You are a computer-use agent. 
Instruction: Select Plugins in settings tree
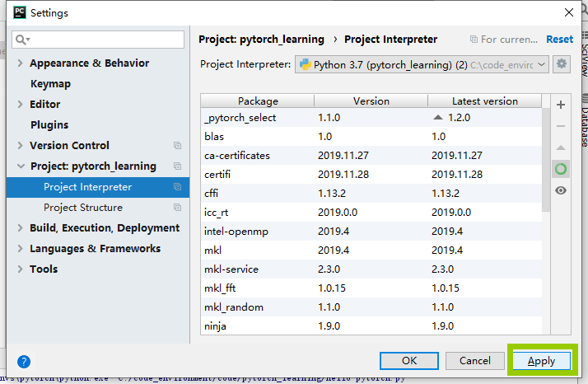[49, 124]
